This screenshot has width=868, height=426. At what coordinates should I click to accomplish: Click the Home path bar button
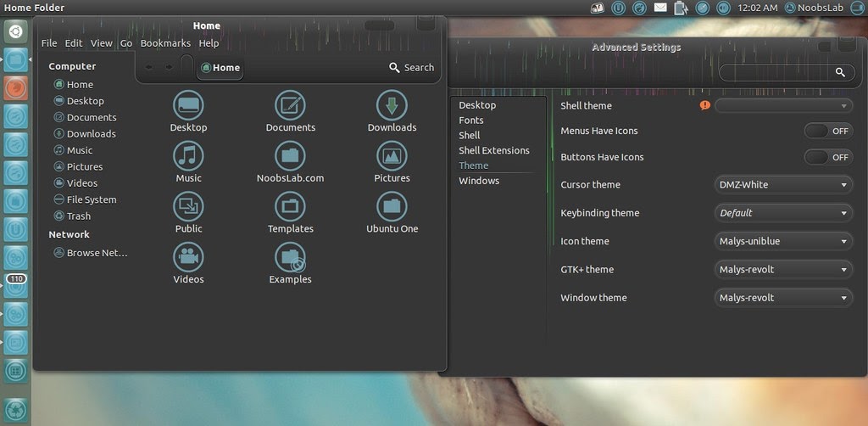coord(220,68)
